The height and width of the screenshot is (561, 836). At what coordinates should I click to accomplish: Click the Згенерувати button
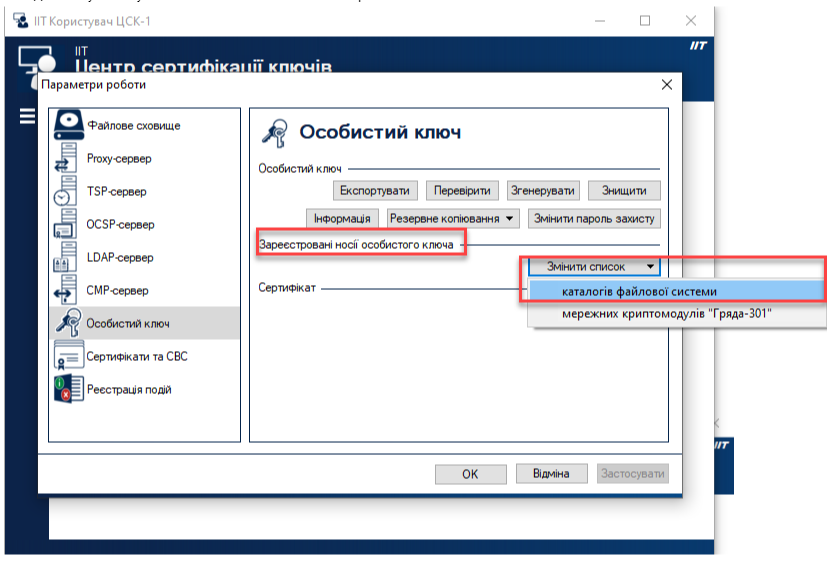(543, 190)
